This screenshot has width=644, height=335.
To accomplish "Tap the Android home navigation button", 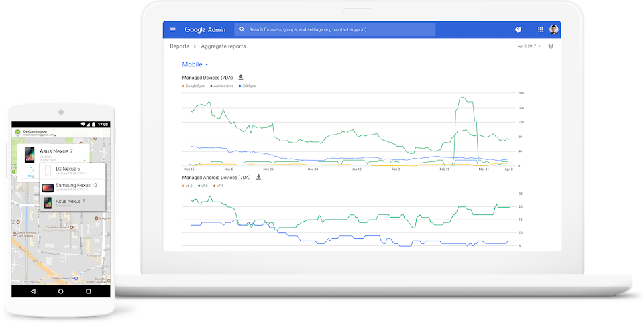I will (60, 291).
